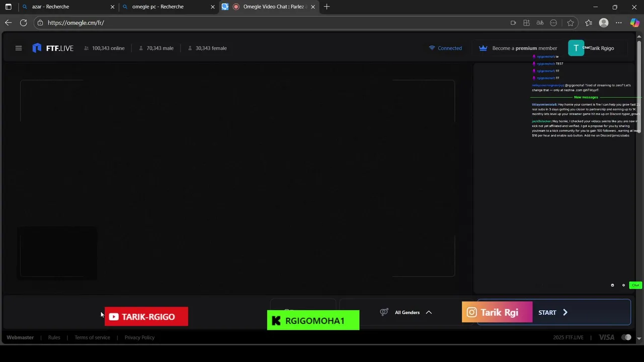
Task: Click the camera icon in address bar
Action: click(513, 23)
